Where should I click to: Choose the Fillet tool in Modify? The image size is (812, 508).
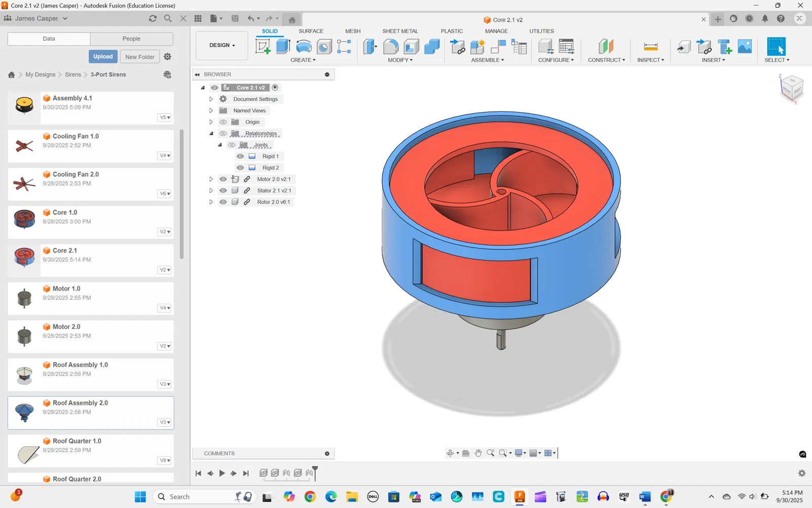coord(391,47)
